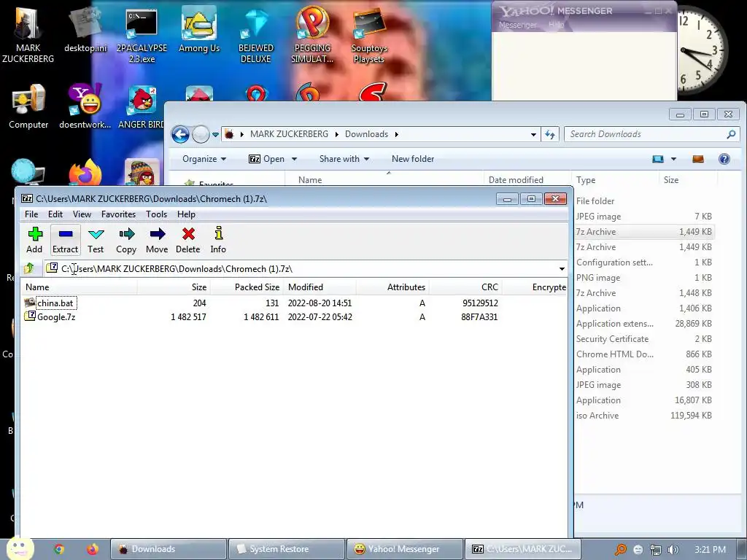The height and width of the screenshot is (560, 747).
Task: Click the Forward arrow in Explorer window
Action: pyautogui.click(x=201, y=134)
